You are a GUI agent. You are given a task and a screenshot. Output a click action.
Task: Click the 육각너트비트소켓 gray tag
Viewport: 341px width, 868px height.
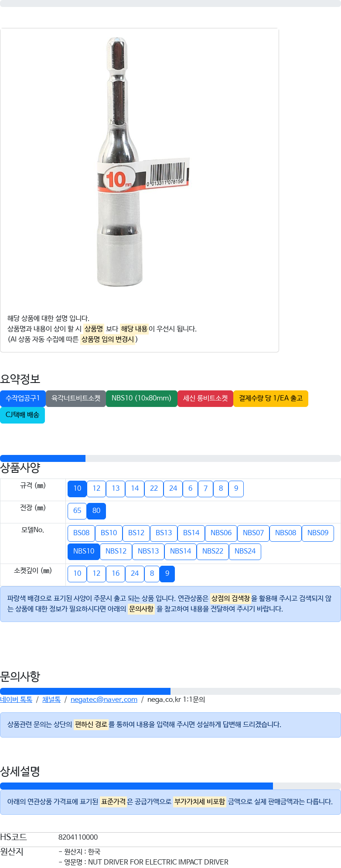76,398
